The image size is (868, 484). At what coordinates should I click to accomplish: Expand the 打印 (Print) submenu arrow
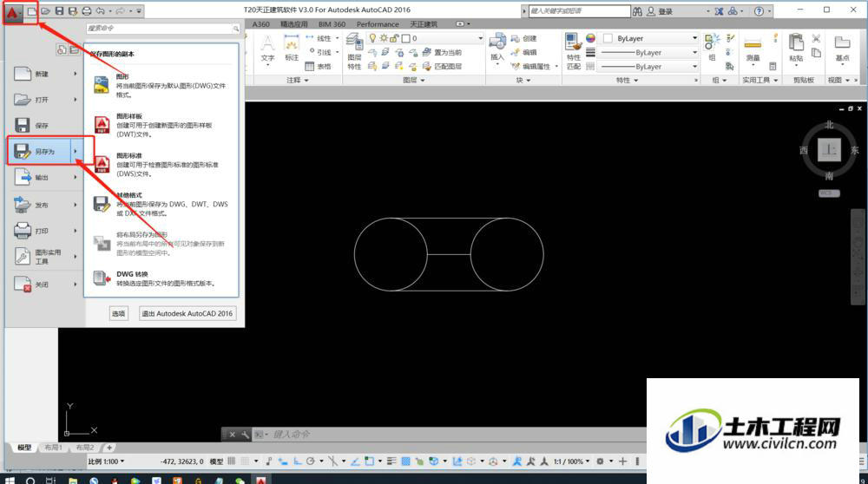tap(76, 231)
